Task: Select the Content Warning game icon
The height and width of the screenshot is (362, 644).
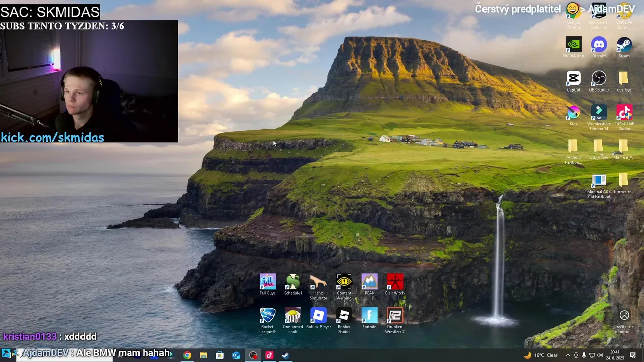Action: (344, 287)
